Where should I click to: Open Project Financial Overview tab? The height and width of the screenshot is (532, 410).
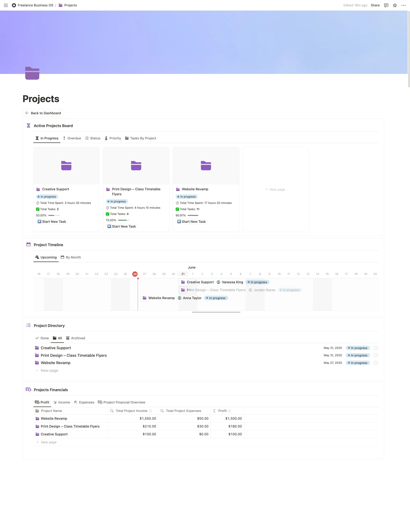coord(122,402)
